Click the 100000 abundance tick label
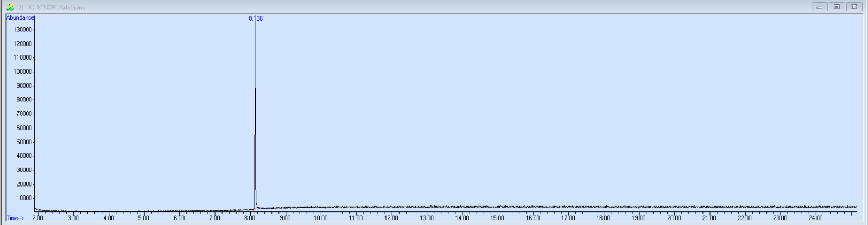 click(x=23, y=72)
